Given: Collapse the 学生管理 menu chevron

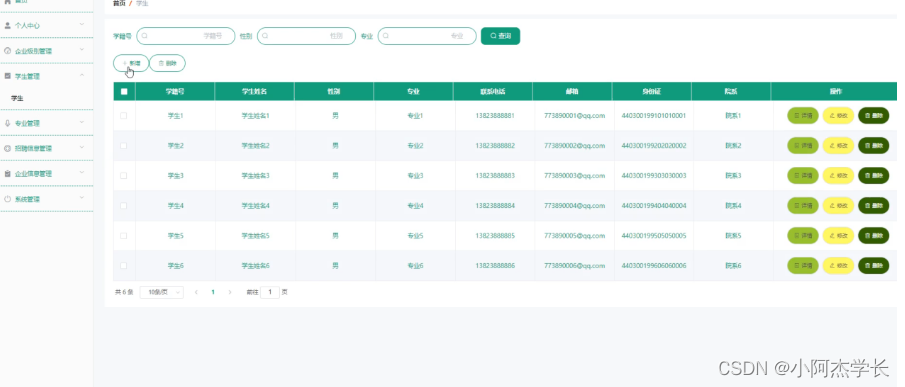Looking at the screenshot, I should pos(82,75).
